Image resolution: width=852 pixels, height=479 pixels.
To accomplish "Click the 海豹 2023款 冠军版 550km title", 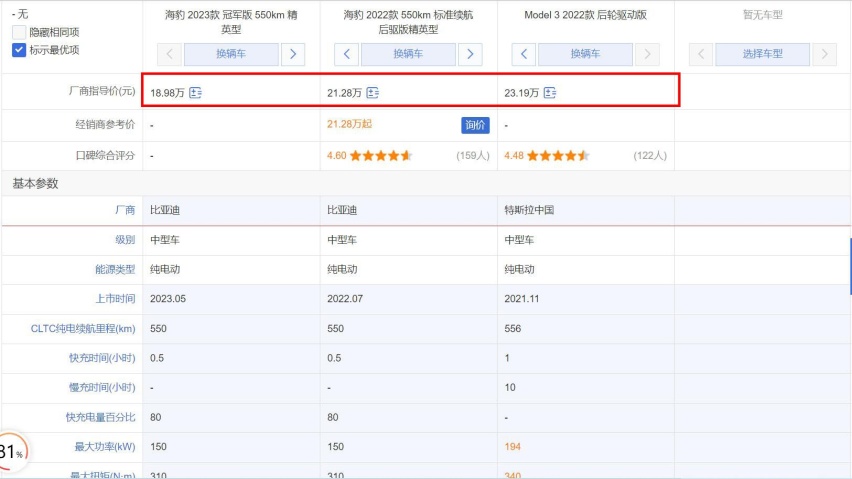I will click(231, 22).
